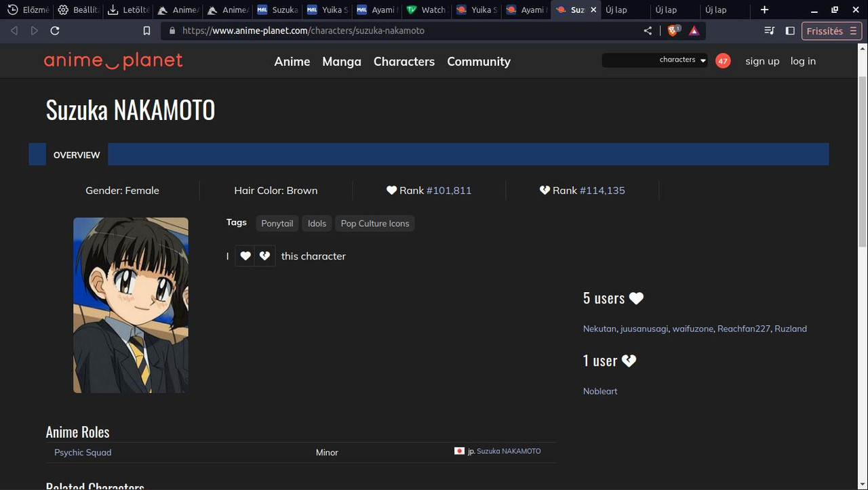The width and height of the screenshot is (868, 490).
Task: Open the playlist icon in the toolbar
Action: 769,30
